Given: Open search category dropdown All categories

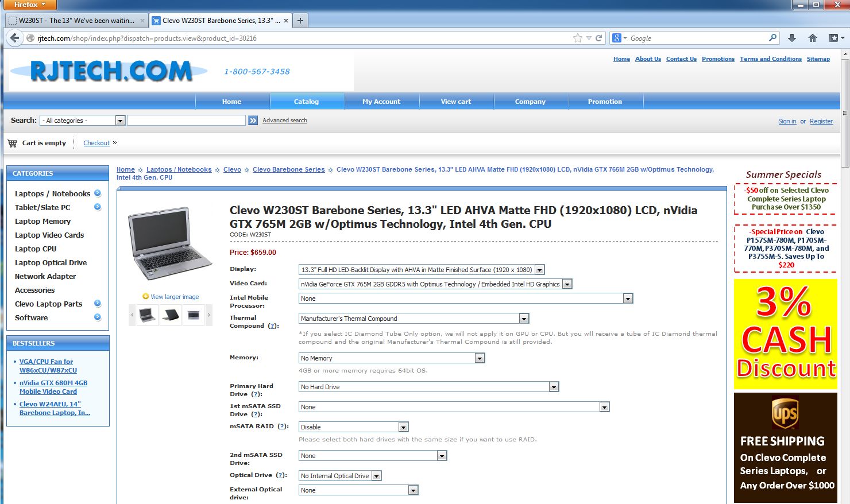Looking at the screenshot, I should point(83,121).
